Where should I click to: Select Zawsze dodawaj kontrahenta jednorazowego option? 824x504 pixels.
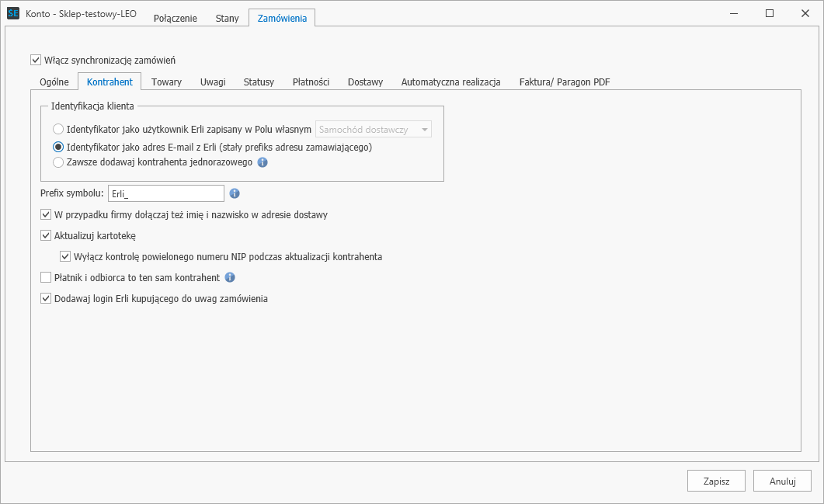(58, 162)
